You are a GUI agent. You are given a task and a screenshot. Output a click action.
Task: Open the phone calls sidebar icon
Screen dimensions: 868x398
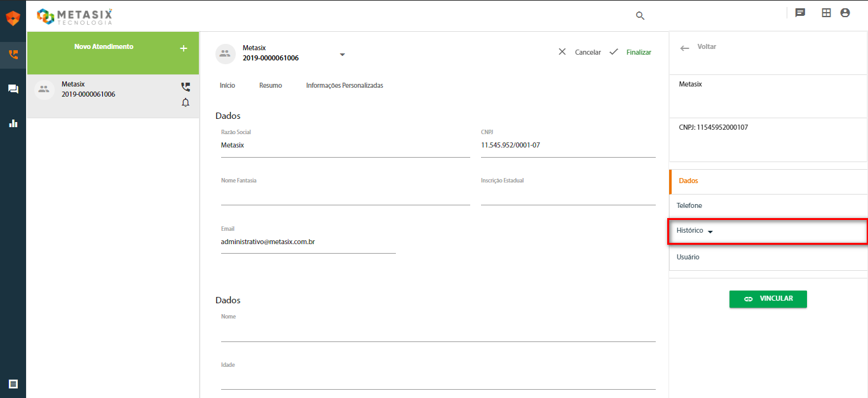pyautogui.click(x=13, y=55)
